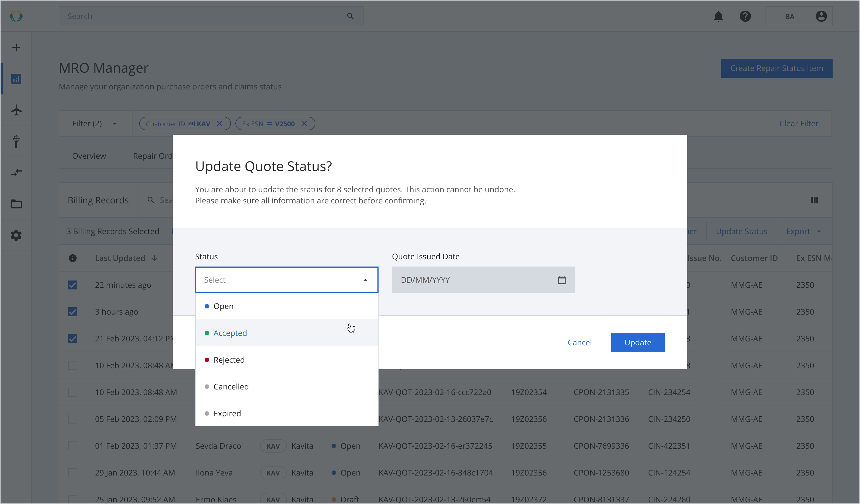Click the Last Updated column header
The image size is (860, 504).
click(120, 258)
